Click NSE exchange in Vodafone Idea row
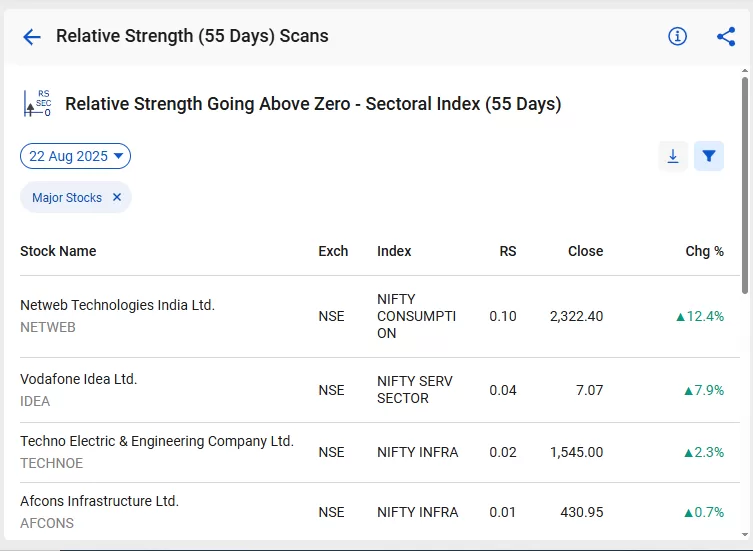The height and width of the screenshot is (551, 753). pyautogui.click(x=331, y=390)
